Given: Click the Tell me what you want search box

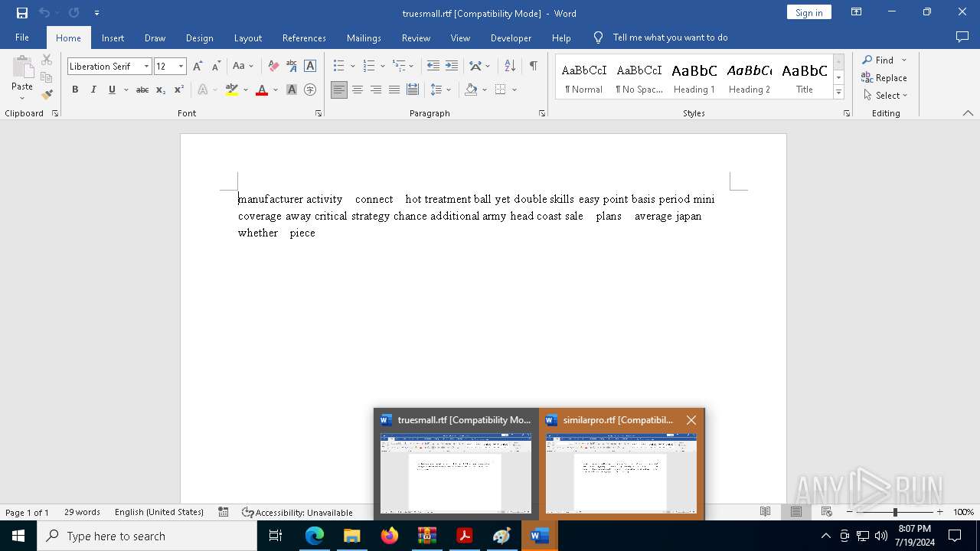Looking at the screenshot, I should pyautogui.click(x=671, y=37).
